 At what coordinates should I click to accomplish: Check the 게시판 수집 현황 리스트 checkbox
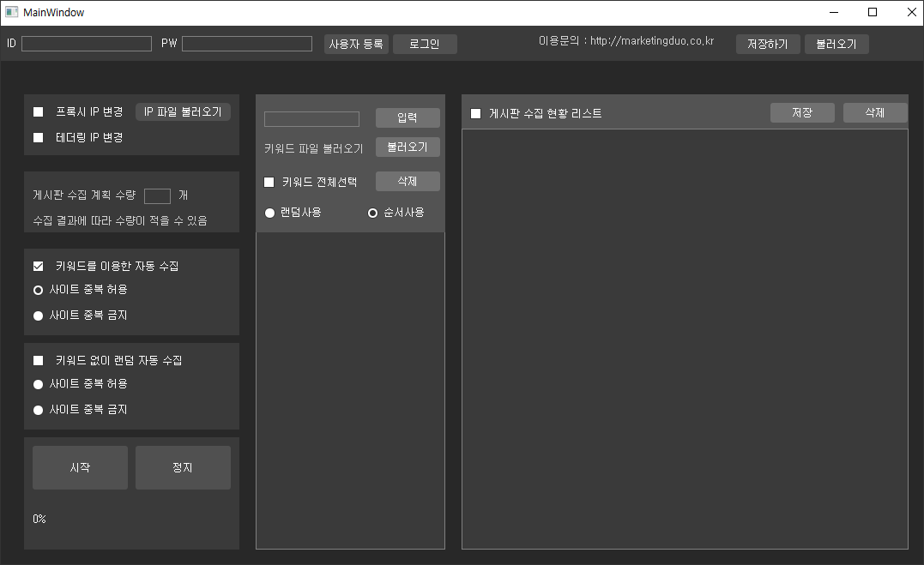pyautogui.click(x=476, y=113)
